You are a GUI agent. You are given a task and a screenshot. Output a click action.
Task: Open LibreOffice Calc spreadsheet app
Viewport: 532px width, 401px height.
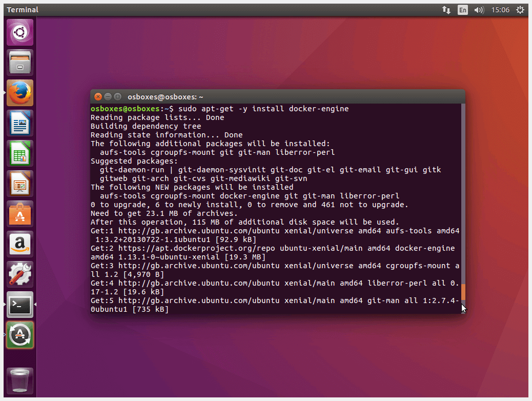point(20,153)
